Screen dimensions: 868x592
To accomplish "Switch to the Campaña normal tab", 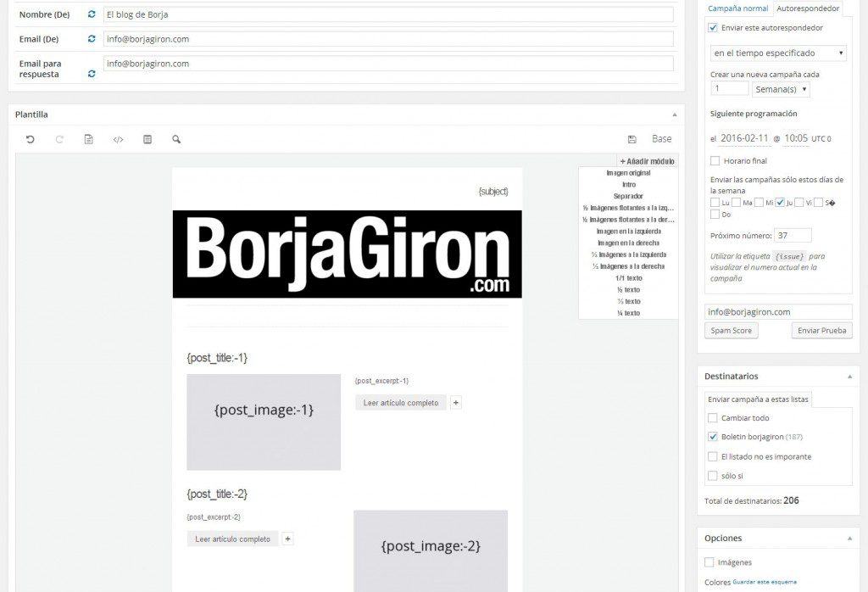I will pos(738,8).
